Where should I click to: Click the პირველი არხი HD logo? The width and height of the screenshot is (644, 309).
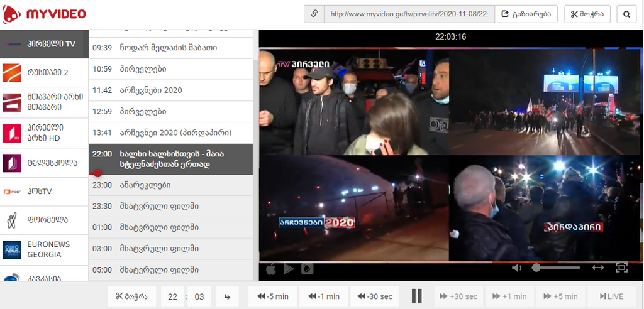(x=12, y=133)
